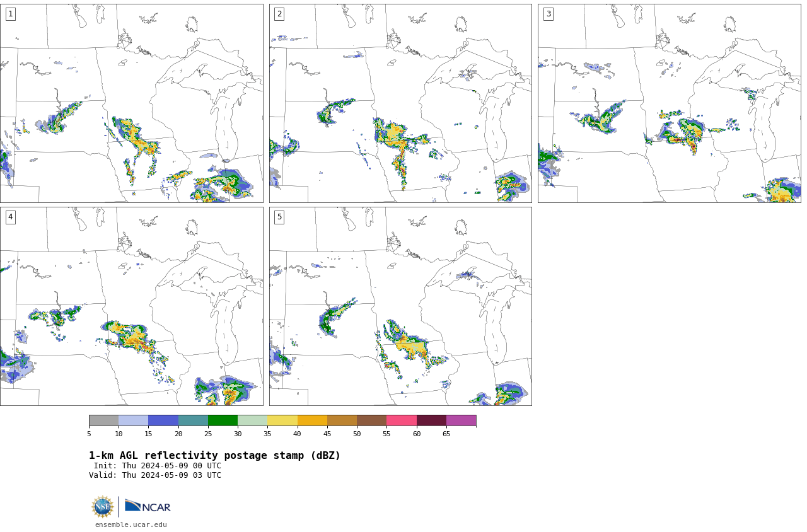Click the Init: Thu 2024-05-09 00 UTC line
The height and width of the screenshot is (532, 807).
[x=158, y=466]
